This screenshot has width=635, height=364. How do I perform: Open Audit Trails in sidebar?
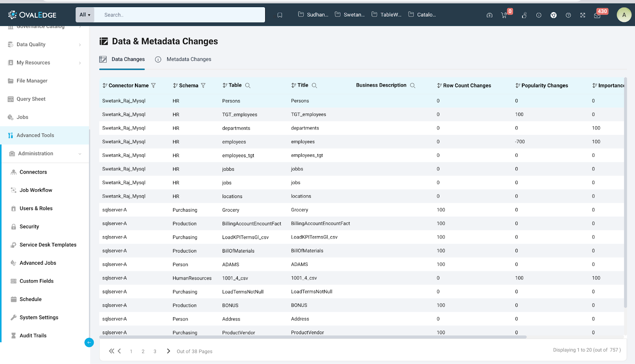(33, 335)
